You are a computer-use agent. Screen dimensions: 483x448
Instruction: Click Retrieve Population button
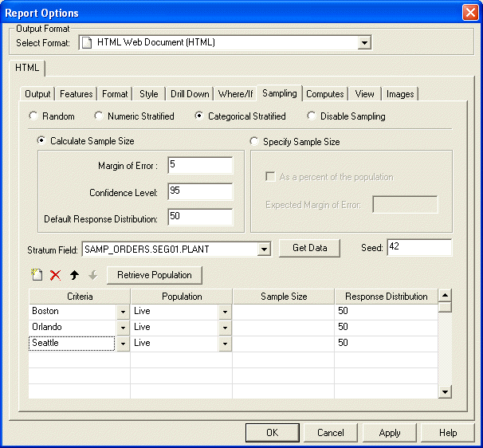pos(155,275)
